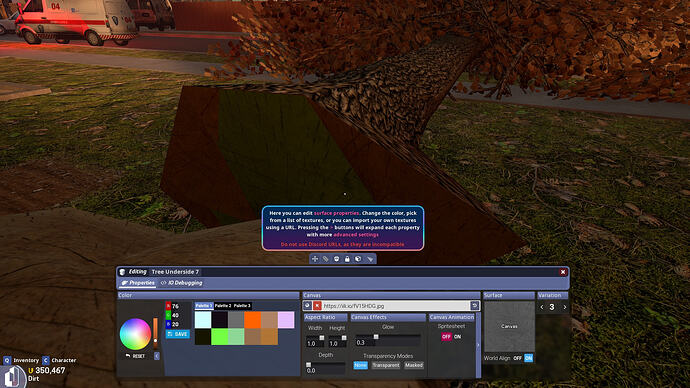This screenshot has width=690, height=388.
Task: Select the Canvas surface thumbnail
Action: click(x=509, y=326)
